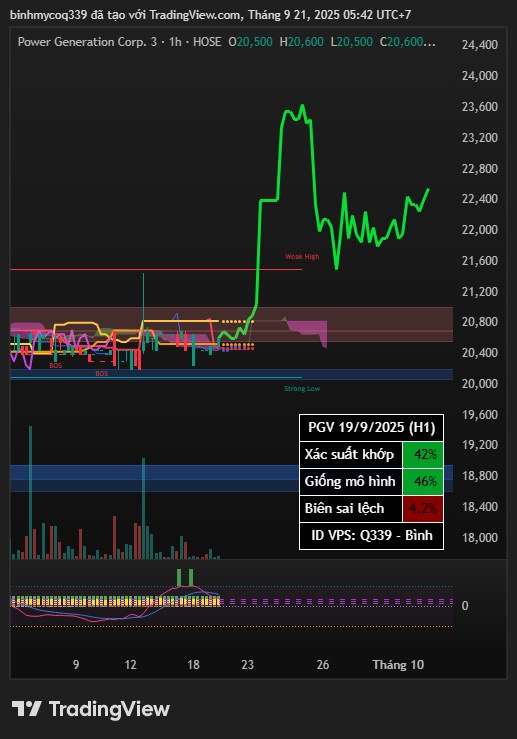
Task: Click the 42% green probability cell
Action: [423, 454]
